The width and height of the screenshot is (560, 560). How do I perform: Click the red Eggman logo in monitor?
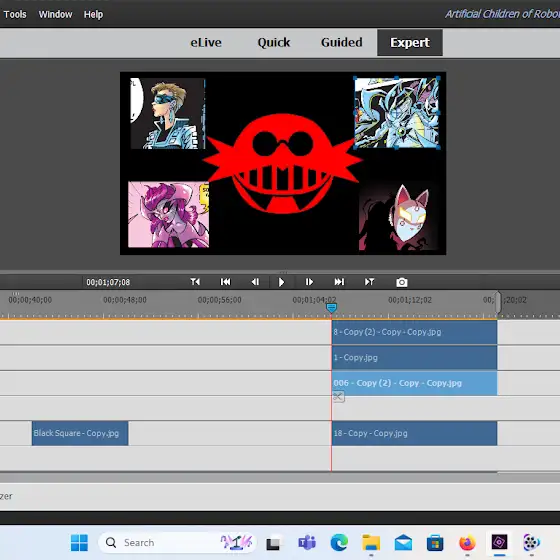click(x=282, y=164)
